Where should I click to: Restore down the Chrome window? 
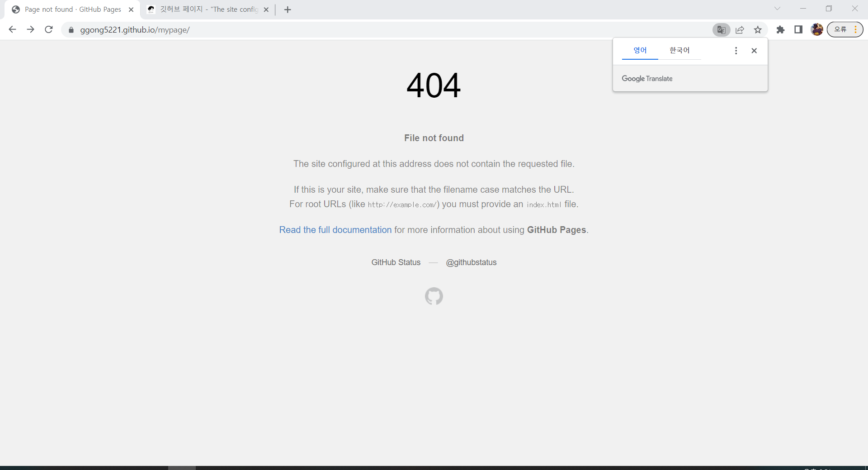click(x=829, y=9)
